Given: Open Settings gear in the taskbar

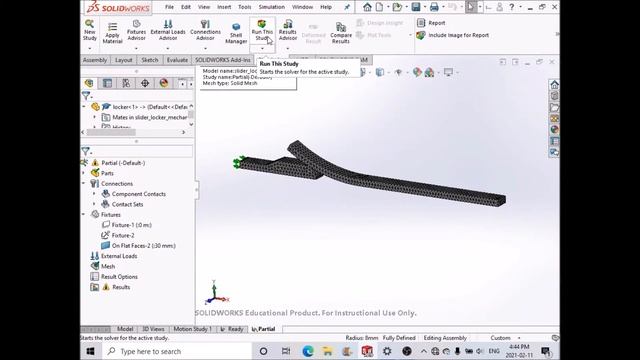Looking at the screenshot, I should click(x=387, y=351).
